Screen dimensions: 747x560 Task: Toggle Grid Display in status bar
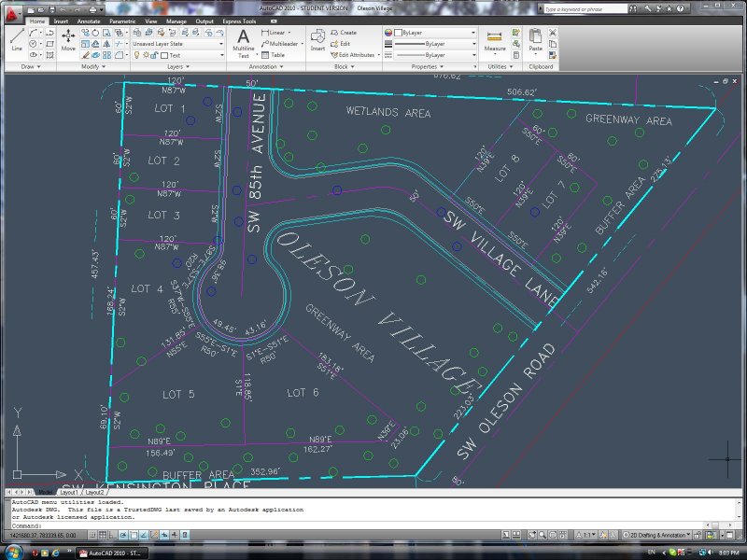[103, 535]
